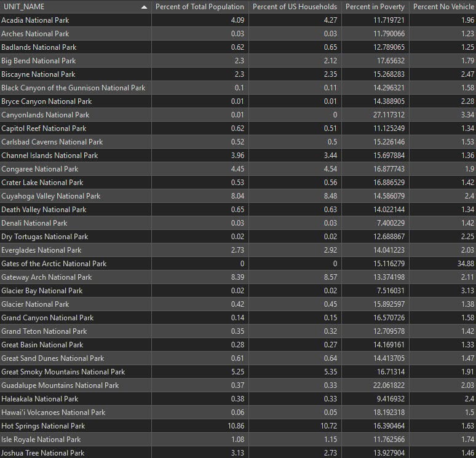Select Channel Islands National Park name
Image resolution: width=476 pixels, height=458 pixels.
tap(49, 156)
